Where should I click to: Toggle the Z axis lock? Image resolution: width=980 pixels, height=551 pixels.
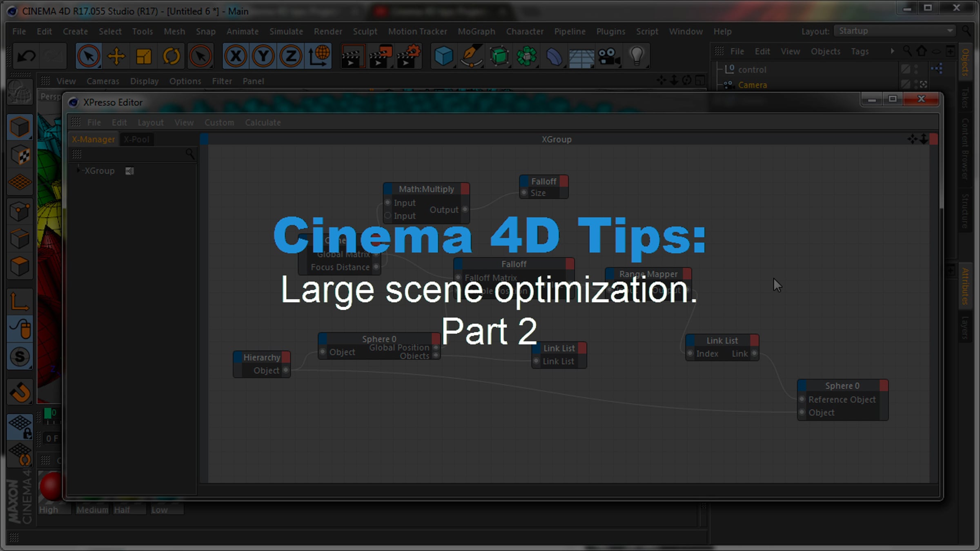coord(291,56)
